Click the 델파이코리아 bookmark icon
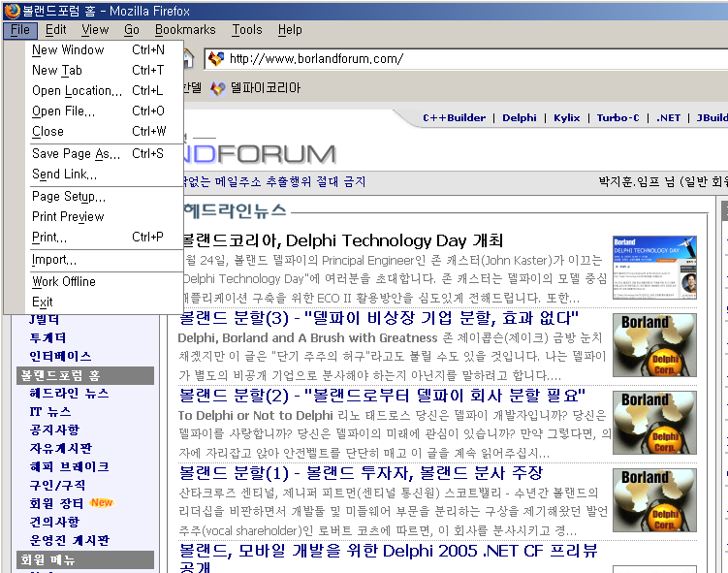The width and height of the screenshot is (728, 573). coord(218,88)
